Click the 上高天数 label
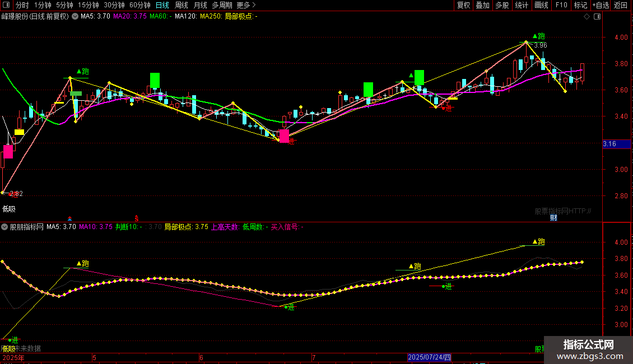 click(x=225, y=227)
